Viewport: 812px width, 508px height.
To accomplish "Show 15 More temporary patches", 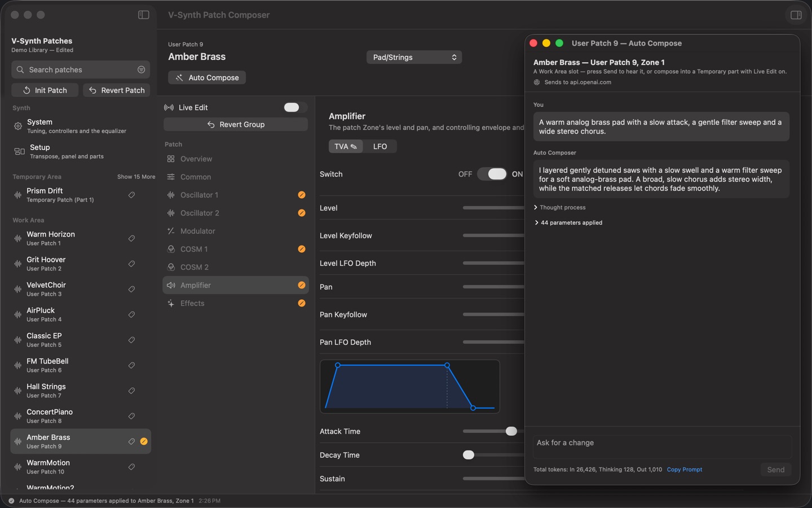I will (x=136, y=177).
